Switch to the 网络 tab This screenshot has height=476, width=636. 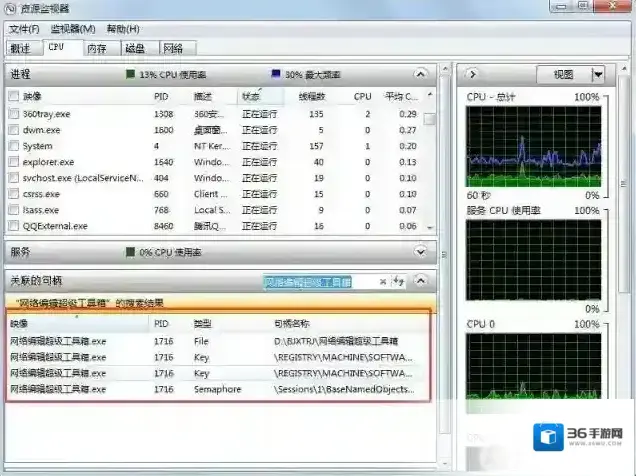point(178,48)
